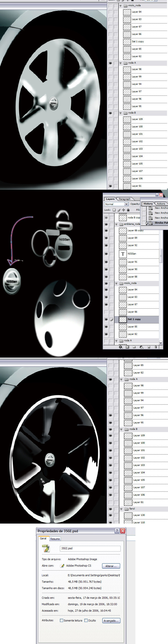Click the help question-mark button in Propriedades
This screenshot has height=644, width=168.
[x=117, y=531]
